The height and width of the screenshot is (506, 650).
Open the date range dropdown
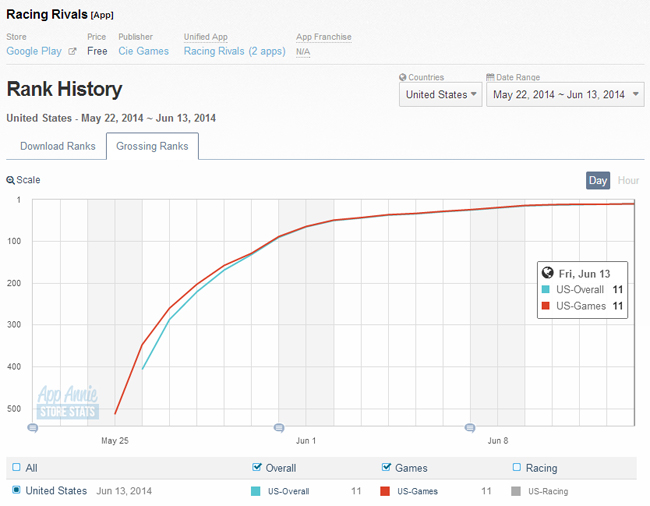(565, 94)
